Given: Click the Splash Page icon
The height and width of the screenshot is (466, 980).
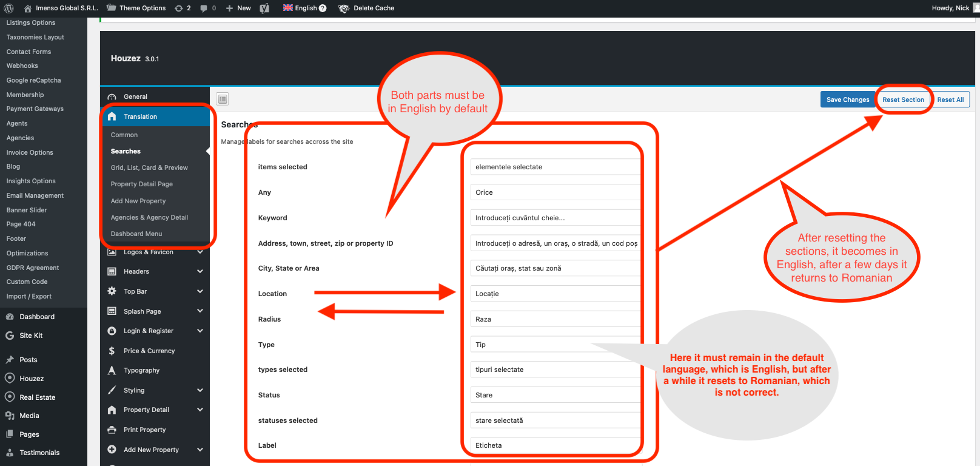Looking at the screenshot, I should click(x=112, y=311).
